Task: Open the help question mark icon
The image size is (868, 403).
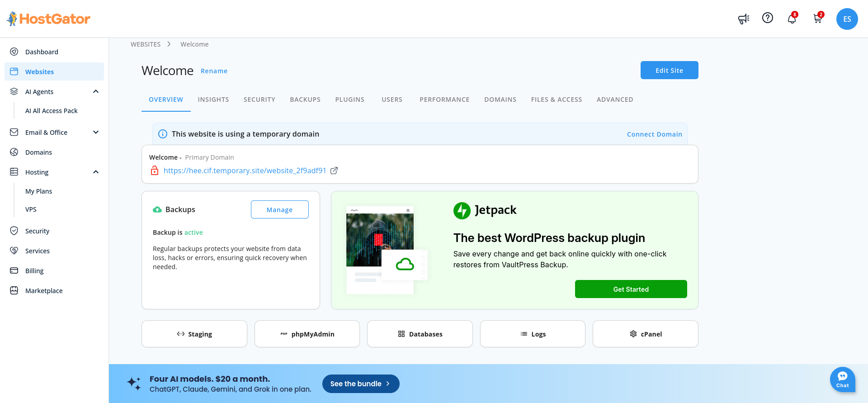Action: (x=768, y=18)
